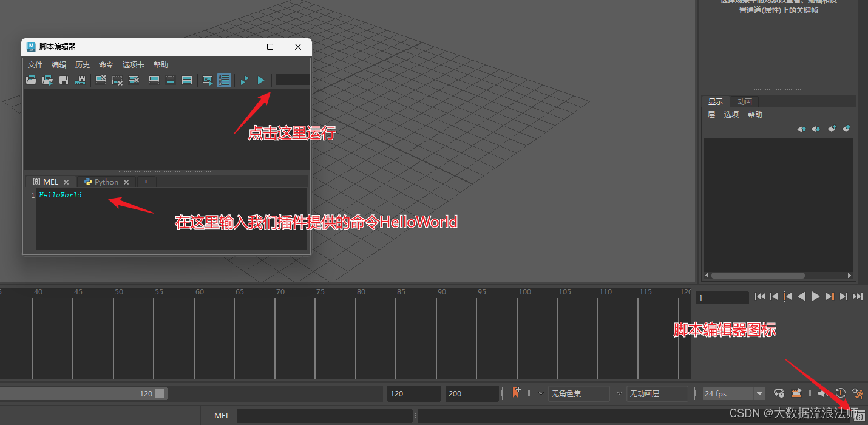This screenshot has height=425, width=868.
Task: Open the 层 menu in layer editor
Action: (x=711, y=114)
